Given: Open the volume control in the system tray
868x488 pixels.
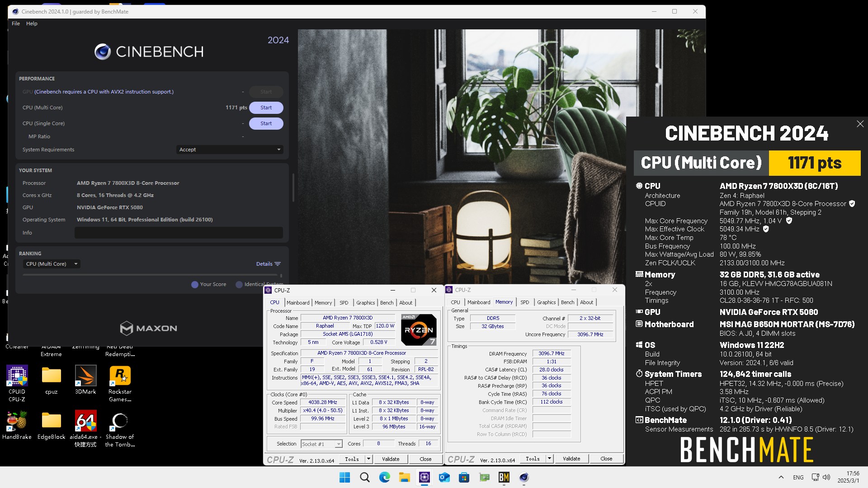Looking at the screenshot, I should click(x=826, y=477).
